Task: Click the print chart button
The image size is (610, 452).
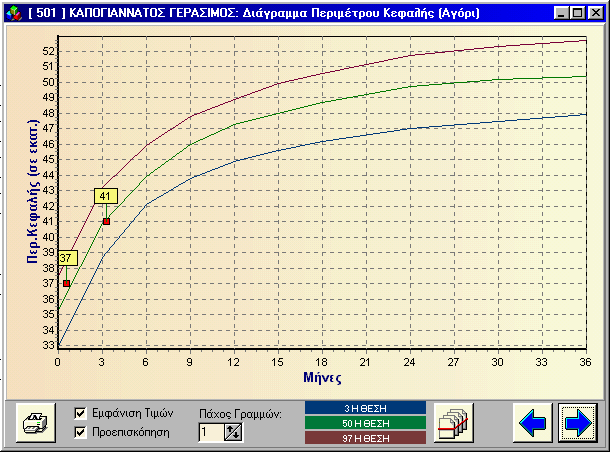Action: pyautogui.click(x=36, y=422)
